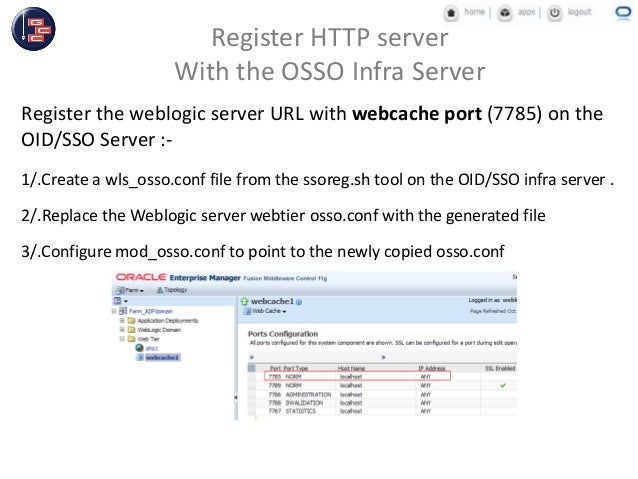This screenshot has height=479, width=638.
Task: Sort by Port Type column header
Action: [295, 368]
